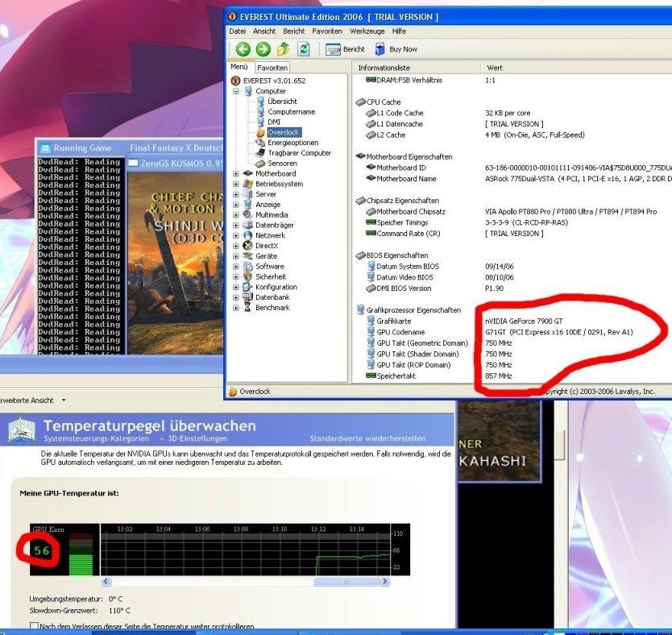
Task: Click the Buy Now toolbar button
Action: point(396,49)
